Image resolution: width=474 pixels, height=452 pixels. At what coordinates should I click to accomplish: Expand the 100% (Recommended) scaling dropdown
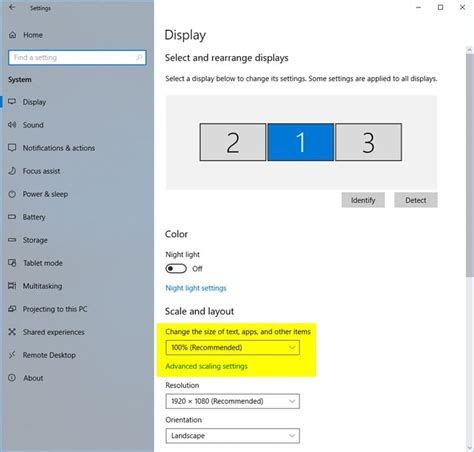click(x=232, y=347)
